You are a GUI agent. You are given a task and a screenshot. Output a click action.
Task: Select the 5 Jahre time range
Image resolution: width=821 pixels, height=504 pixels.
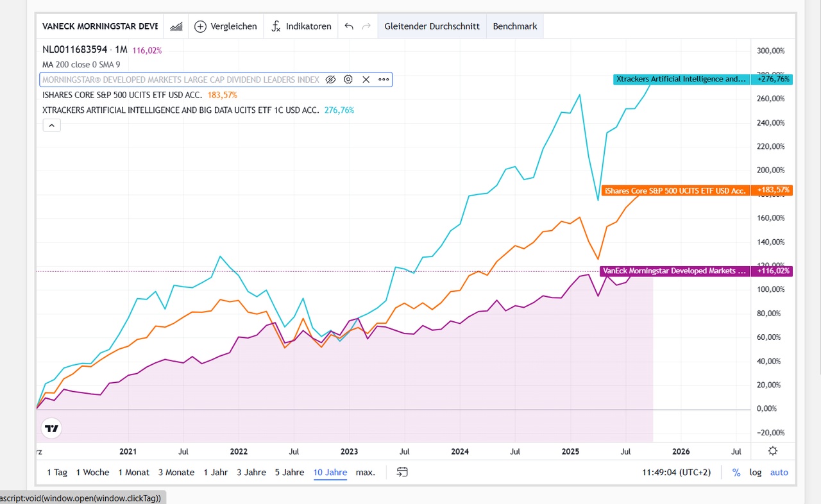tap(289, 472)
